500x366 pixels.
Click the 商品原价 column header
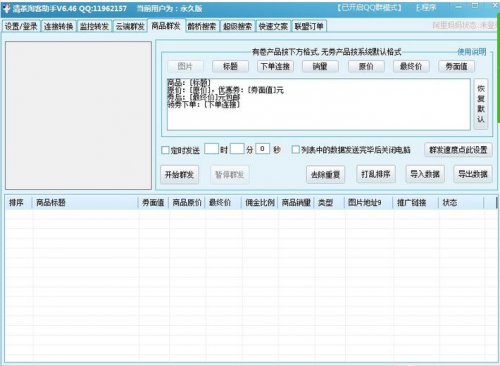coord(187,203)
